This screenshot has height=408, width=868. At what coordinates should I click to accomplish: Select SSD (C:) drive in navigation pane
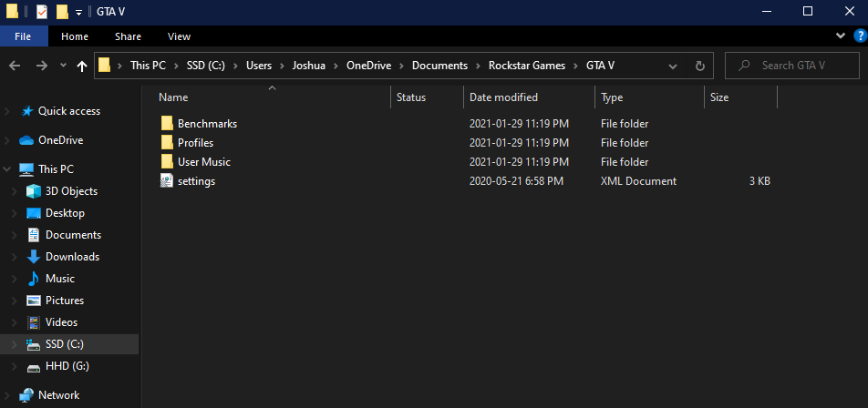(64, 344)
